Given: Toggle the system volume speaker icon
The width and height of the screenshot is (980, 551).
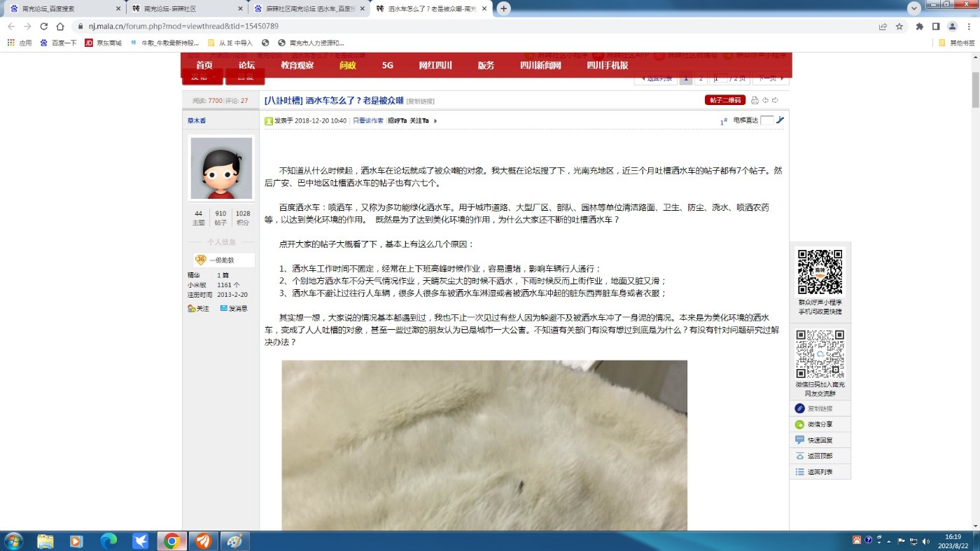Looking at the screenshot, I should (926, 540).
